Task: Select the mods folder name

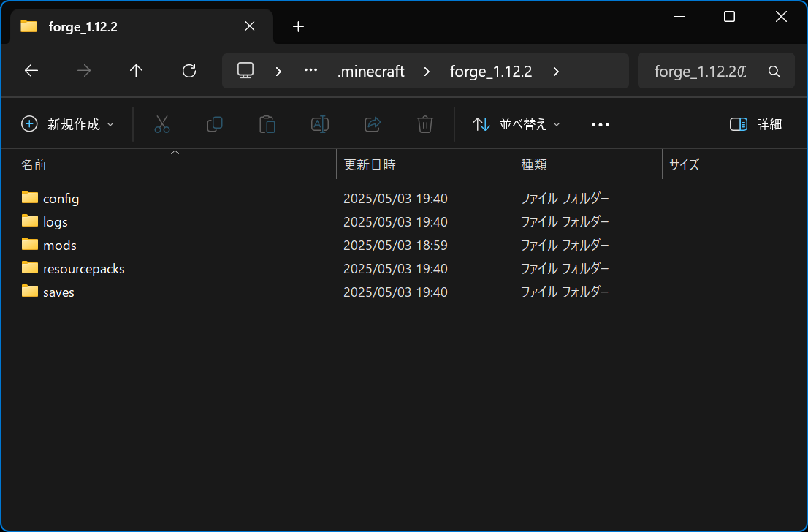Action: [60, 246]
